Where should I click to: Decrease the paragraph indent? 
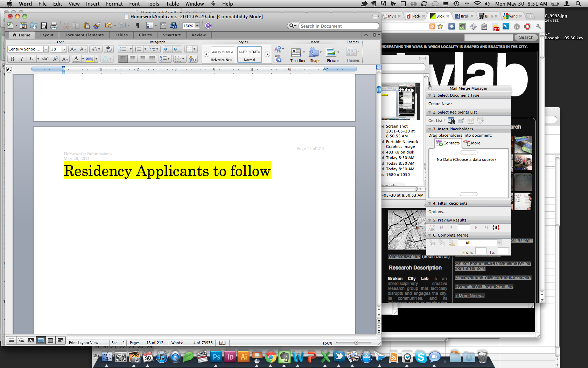[168, 49]
